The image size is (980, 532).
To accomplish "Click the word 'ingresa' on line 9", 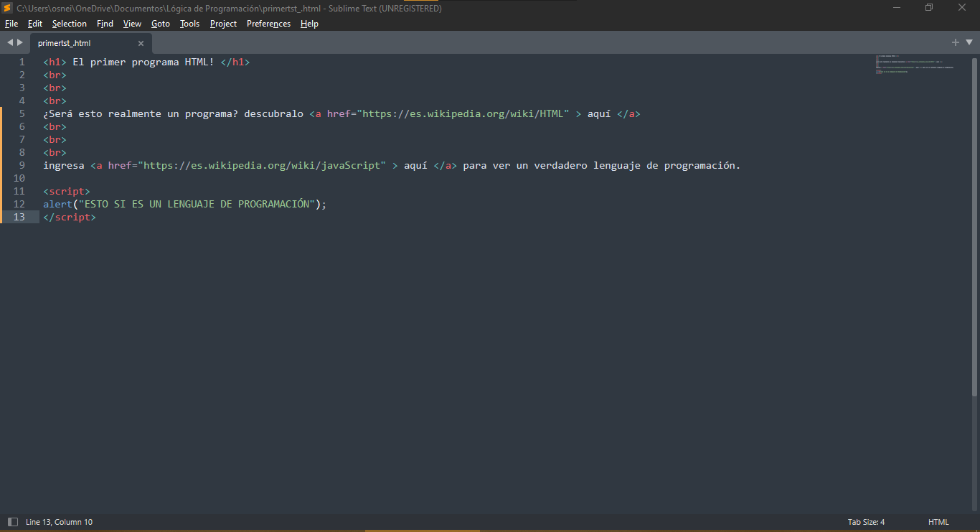I will [x=64, y=165].
